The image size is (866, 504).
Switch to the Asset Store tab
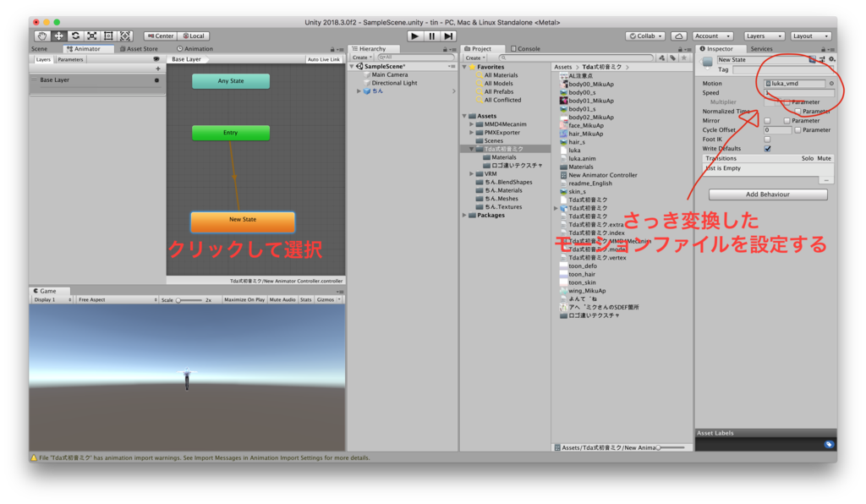point(139,49)
